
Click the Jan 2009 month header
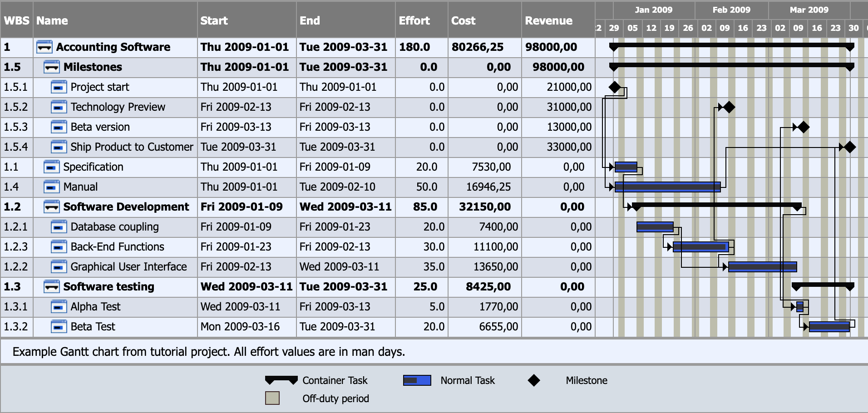(x=653, y=10)
